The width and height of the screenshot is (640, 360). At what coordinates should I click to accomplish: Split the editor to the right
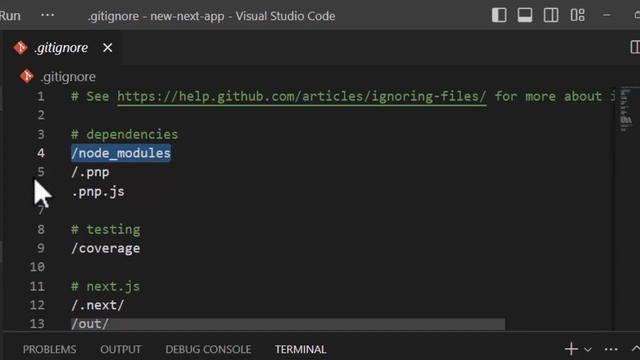(635, 47)
